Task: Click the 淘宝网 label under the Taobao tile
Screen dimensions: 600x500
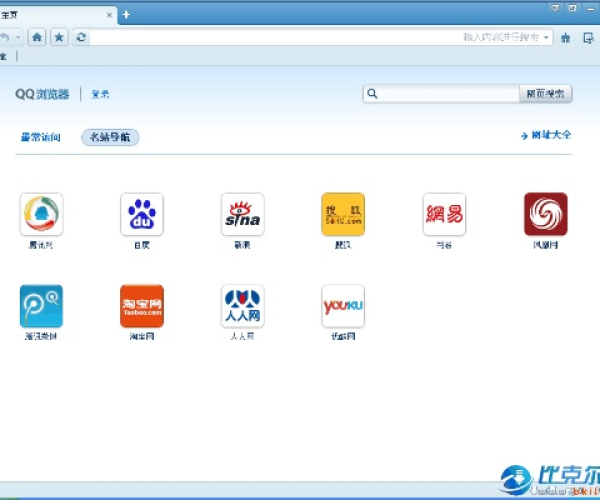Action: [x=142, y=336]
